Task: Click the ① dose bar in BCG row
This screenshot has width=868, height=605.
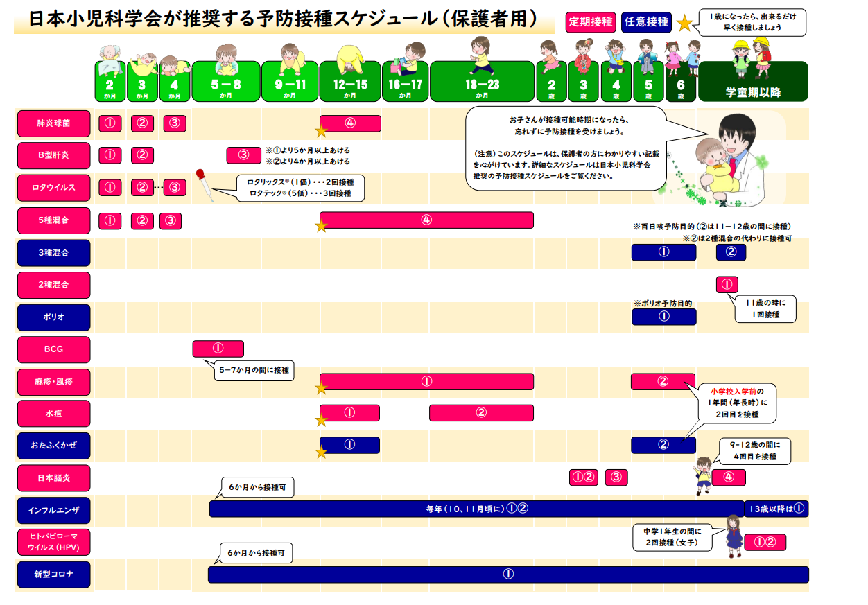Action: [x=218, y=349]
